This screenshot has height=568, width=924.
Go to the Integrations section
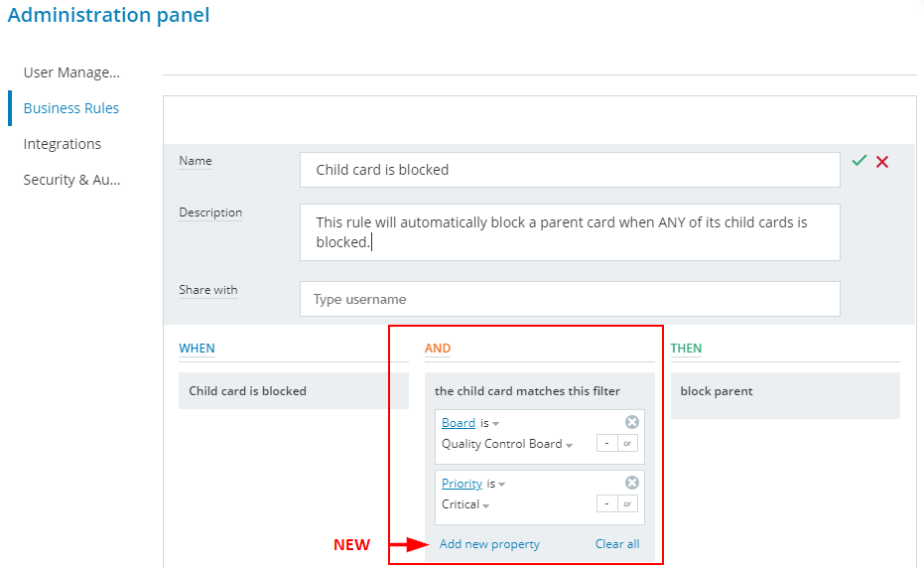(x=63, y=144)
